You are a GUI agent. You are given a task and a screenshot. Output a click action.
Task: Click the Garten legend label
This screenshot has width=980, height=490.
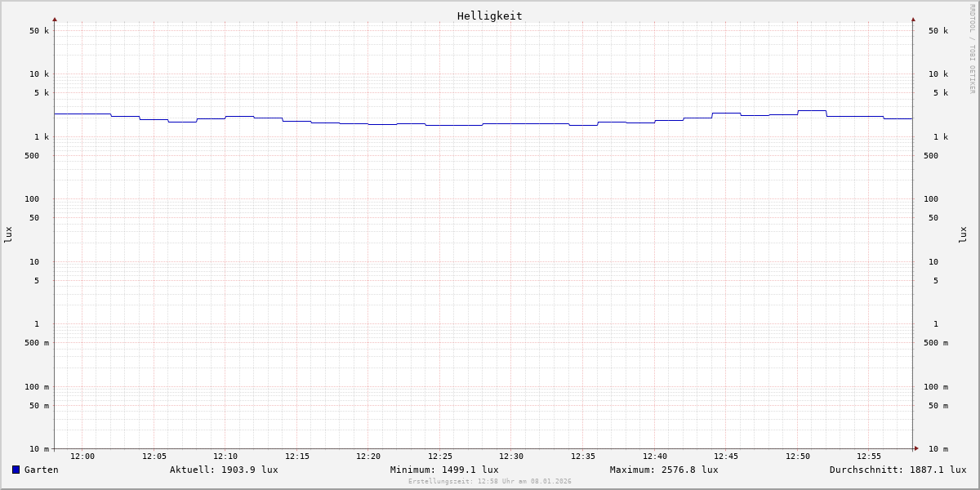[41, 470]
